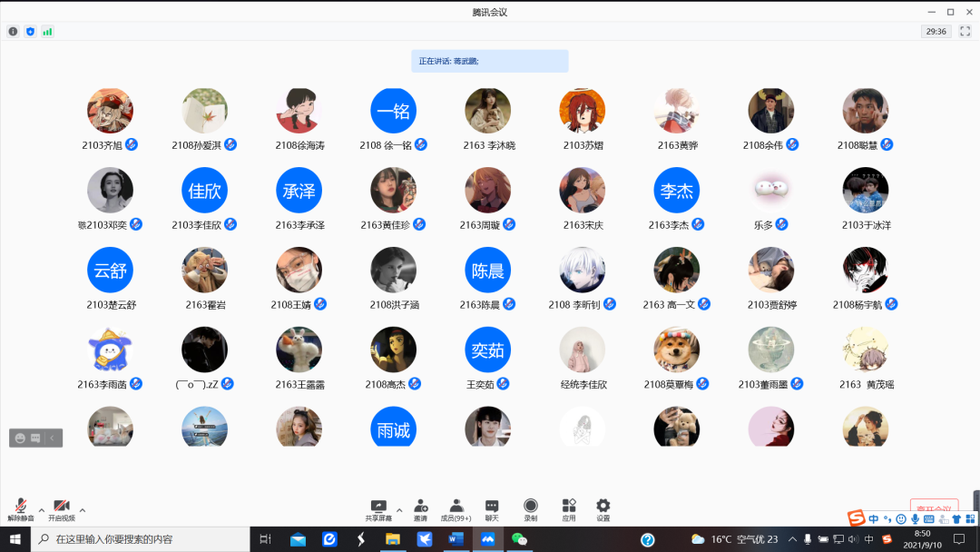Viewport: 980px width, 552px height.
Task: Open meeting settings gear (设置)
Action: (603, 507)
